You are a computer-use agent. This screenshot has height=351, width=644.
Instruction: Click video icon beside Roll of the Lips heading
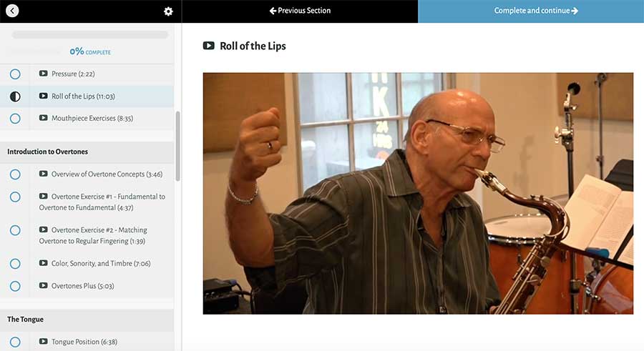point(209,46)
